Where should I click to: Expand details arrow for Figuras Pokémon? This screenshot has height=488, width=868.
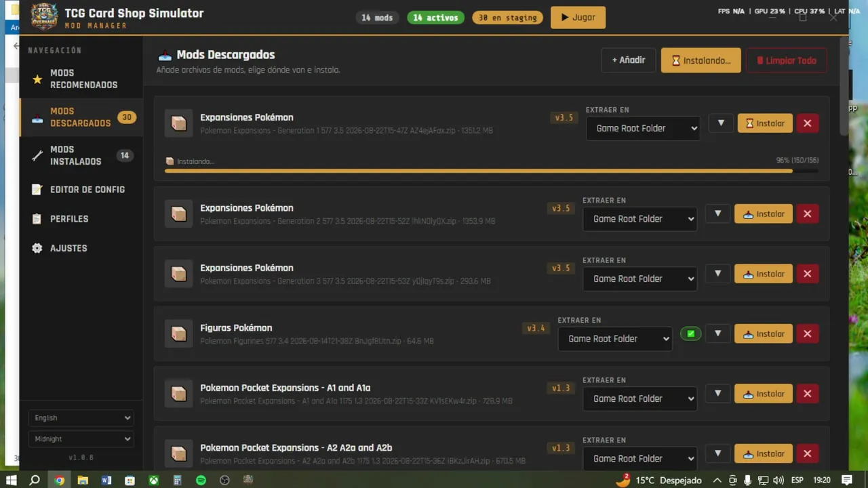[x=717, y=334]
